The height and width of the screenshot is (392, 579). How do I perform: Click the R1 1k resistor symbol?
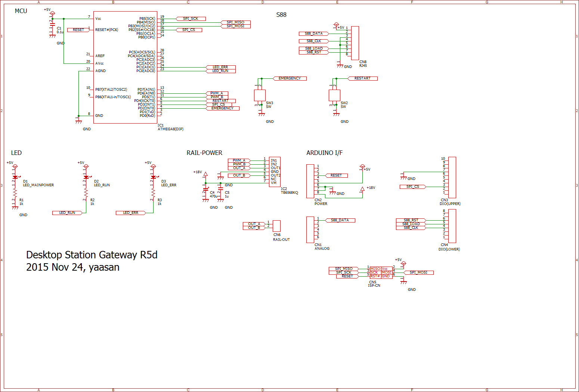coord(15,193)
